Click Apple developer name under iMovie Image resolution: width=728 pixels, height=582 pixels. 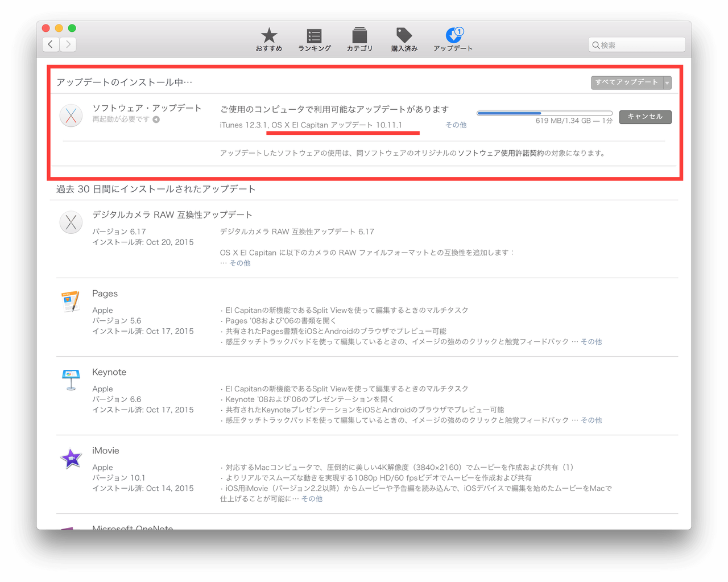(102, 467)
